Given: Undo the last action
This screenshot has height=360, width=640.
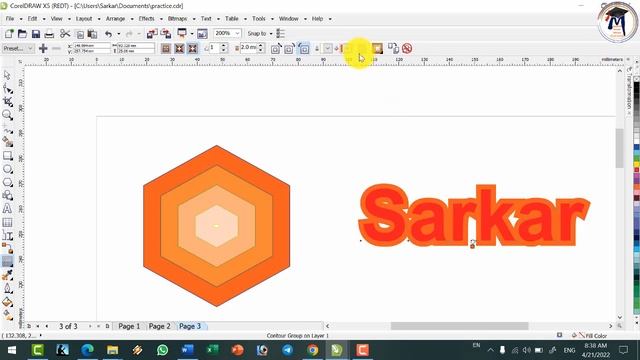Looking at the screenshot, I should pos(108,34).
